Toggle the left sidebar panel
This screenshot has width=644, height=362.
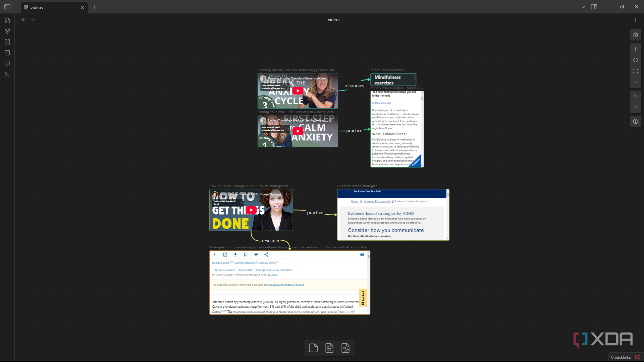click(x=7, y=7)
